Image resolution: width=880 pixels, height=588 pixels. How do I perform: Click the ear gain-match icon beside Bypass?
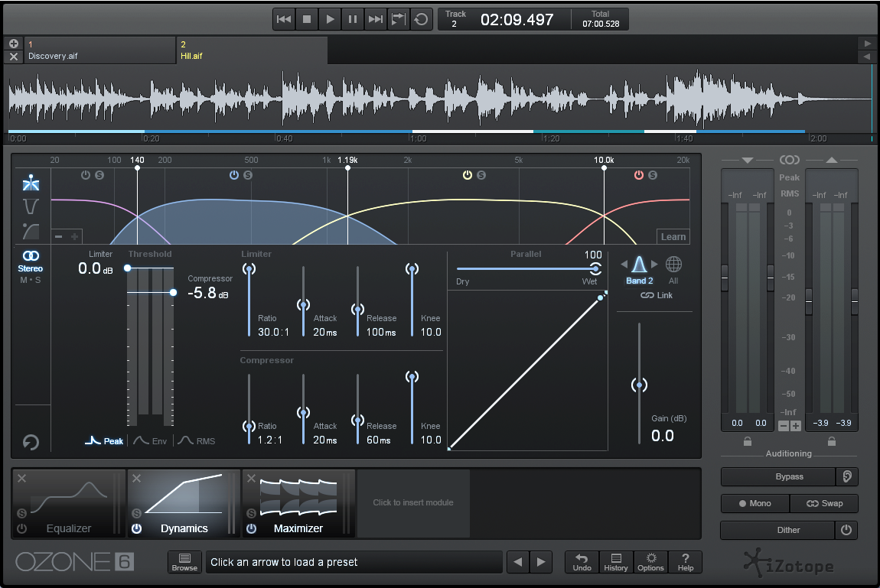(847, 476)
